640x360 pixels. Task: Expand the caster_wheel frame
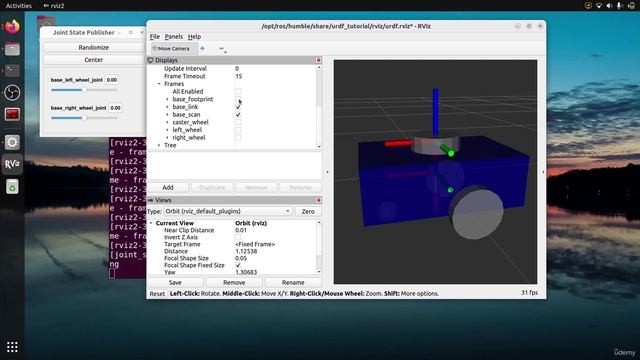[167, 122]
